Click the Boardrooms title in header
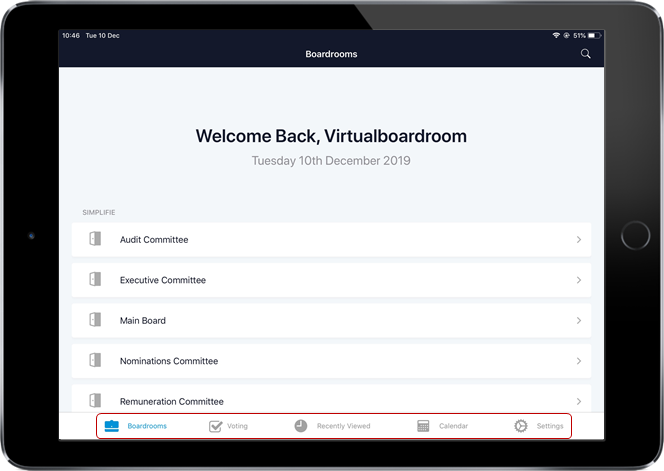 (x=331, y=54)
